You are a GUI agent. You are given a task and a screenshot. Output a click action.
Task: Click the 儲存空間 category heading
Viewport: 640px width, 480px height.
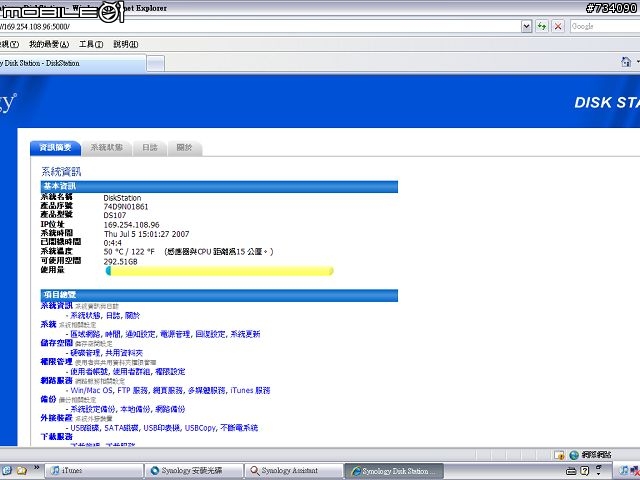pos(56,343)
